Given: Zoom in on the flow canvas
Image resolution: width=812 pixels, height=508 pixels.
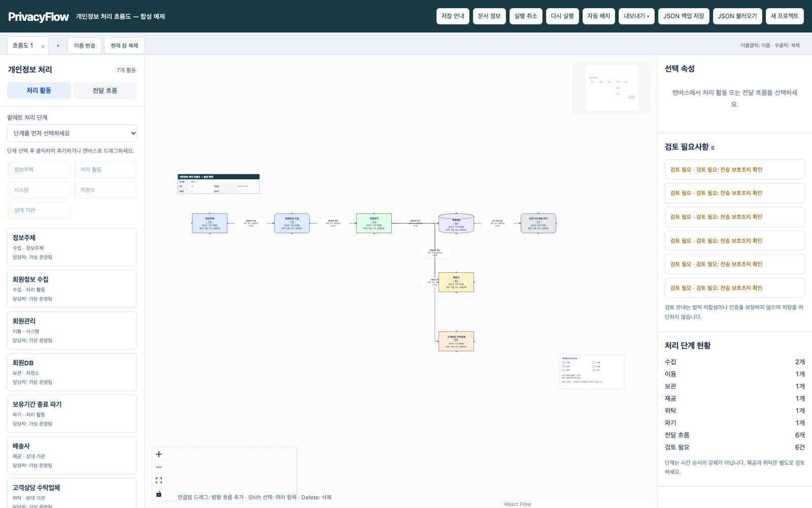Looking at the screenshot, I should (x=159, y=454).
